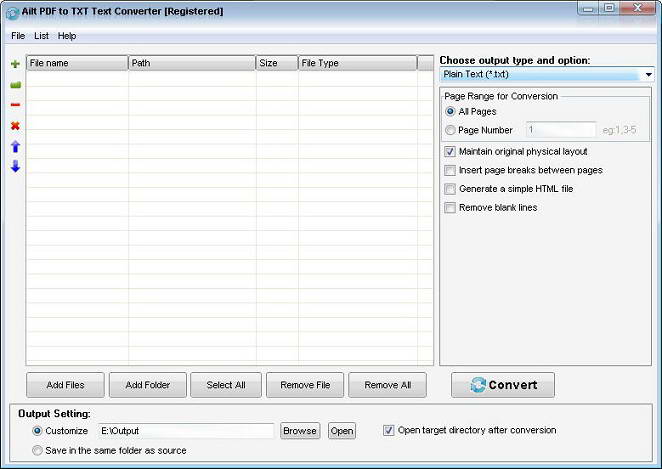Tick the Remove blank lines checkbox
Viewport: 662px width, 469px height.
tap(450, 207)
